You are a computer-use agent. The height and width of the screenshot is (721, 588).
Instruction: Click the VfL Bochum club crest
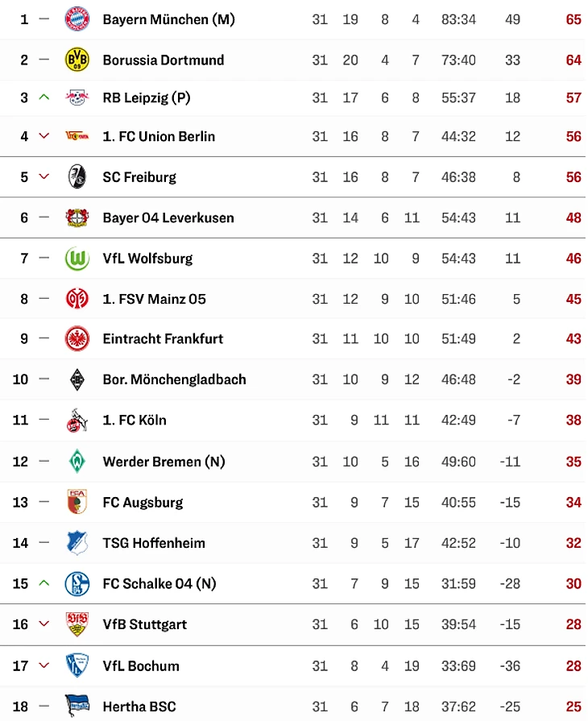[x=77, y=665]
